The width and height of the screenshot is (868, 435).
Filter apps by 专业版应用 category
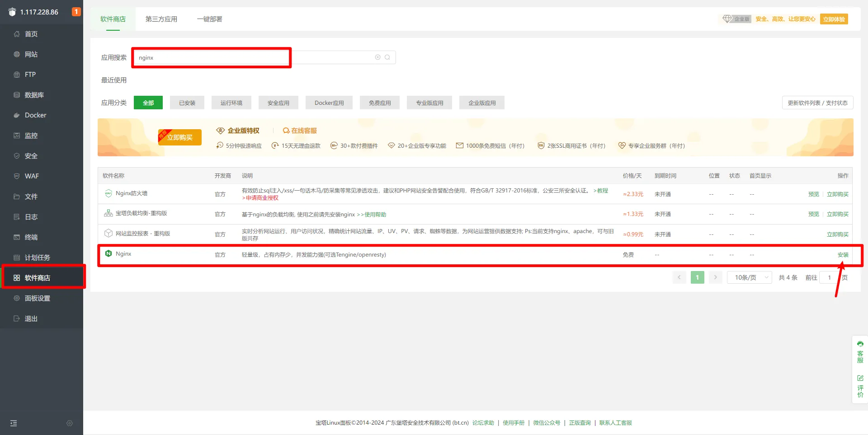tap(429, 103)
